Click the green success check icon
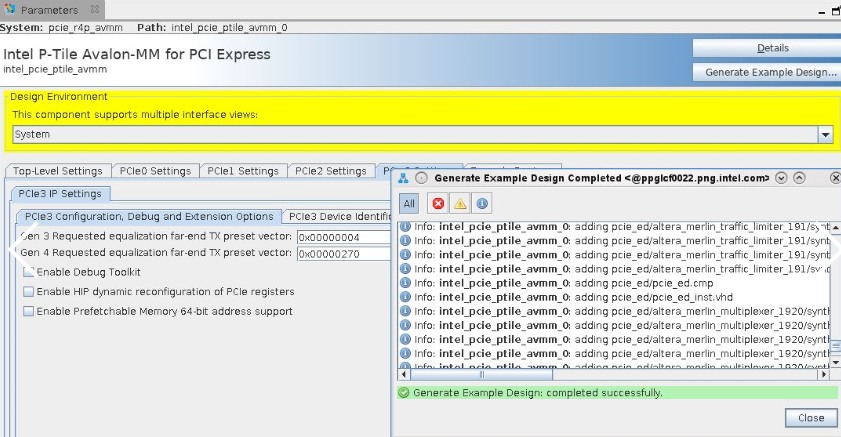The height and width of the screenshot is (437, 841). tap(404, 393)
